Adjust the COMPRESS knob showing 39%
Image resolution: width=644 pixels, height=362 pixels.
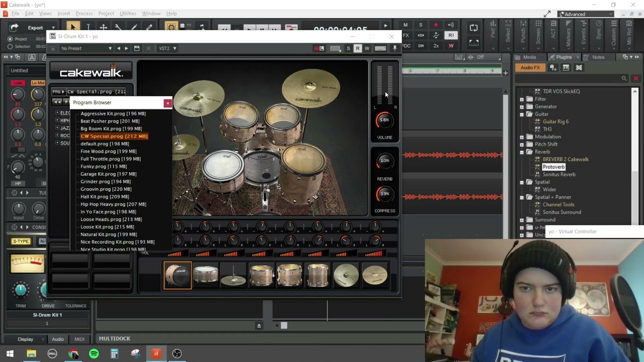[384, 194]
